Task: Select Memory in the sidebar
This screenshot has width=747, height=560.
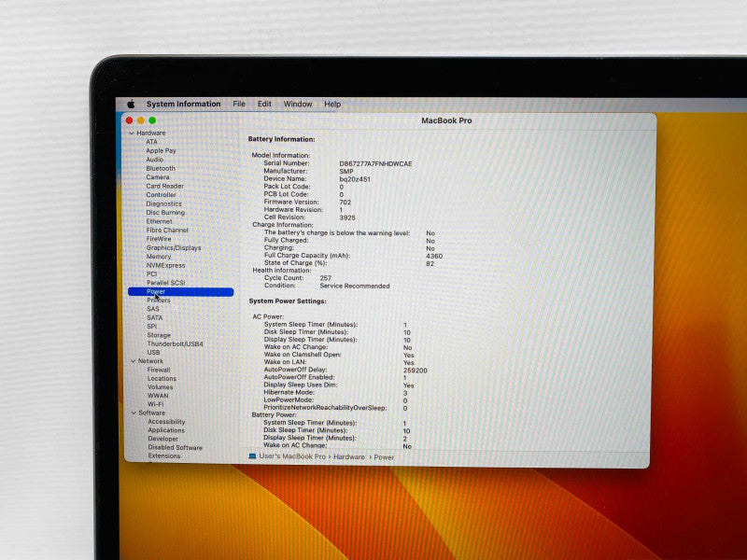Action: (x=159, y=256)
